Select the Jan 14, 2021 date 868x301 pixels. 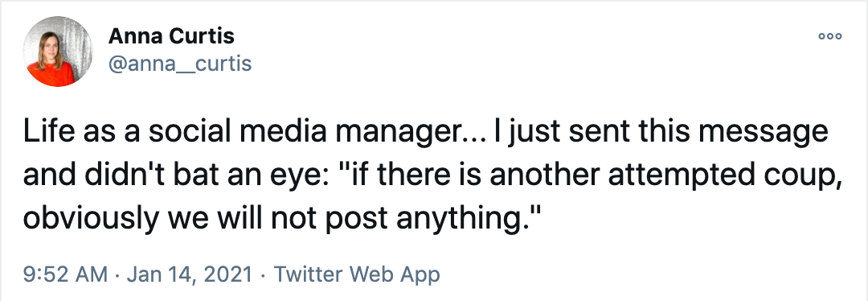click(190, 274)
